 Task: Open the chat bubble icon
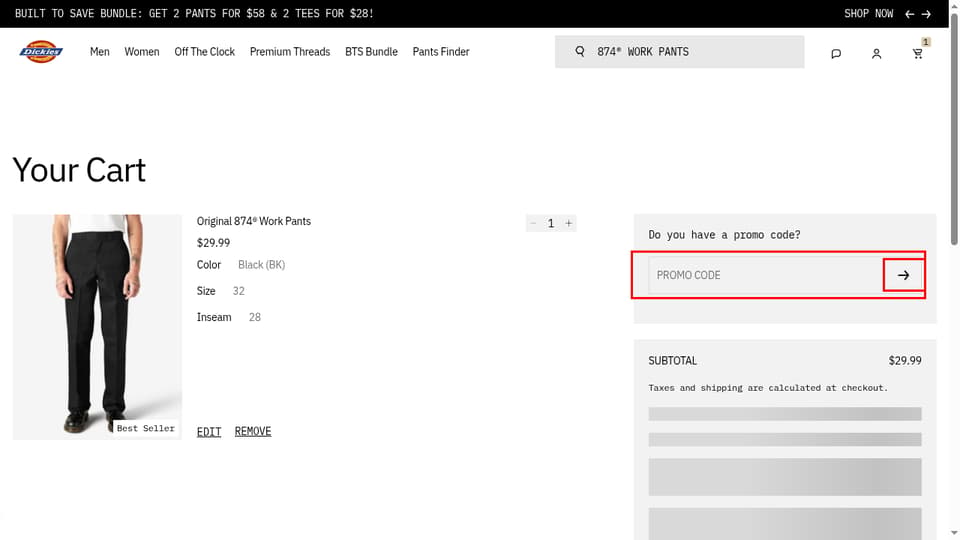(x=836, y=54)
